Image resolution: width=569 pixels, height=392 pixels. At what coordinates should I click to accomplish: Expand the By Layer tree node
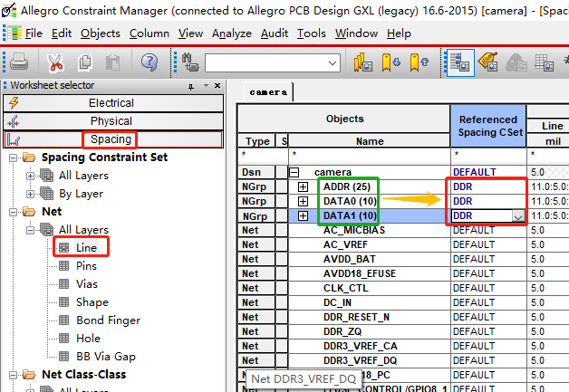tap(31, 194)
